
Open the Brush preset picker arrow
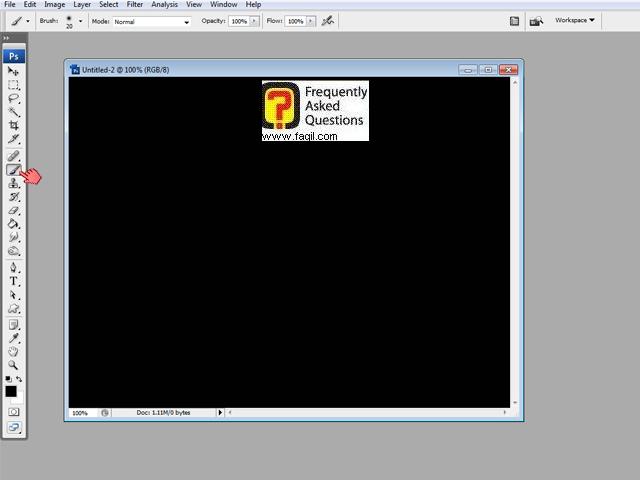tap(82, 21)
